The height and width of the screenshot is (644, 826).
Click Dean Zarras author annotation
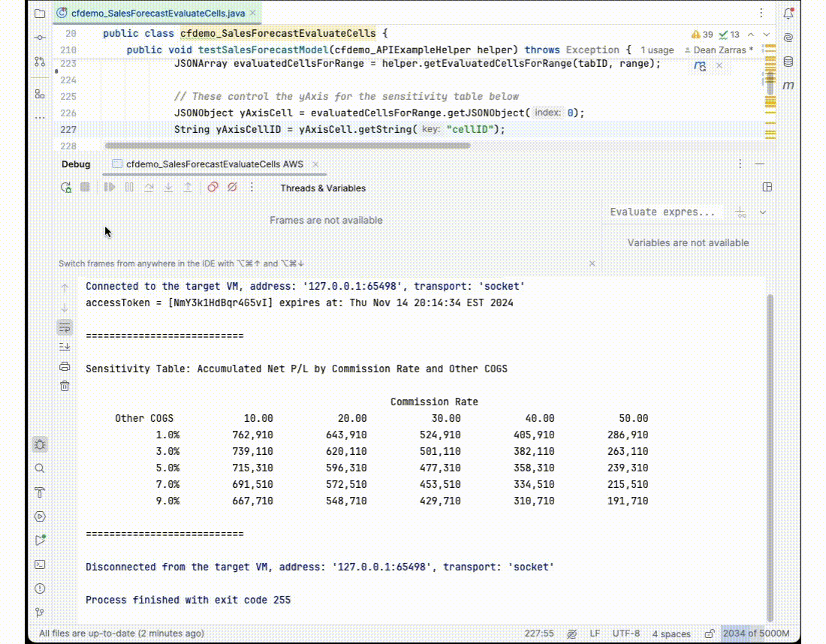(719, 50)
